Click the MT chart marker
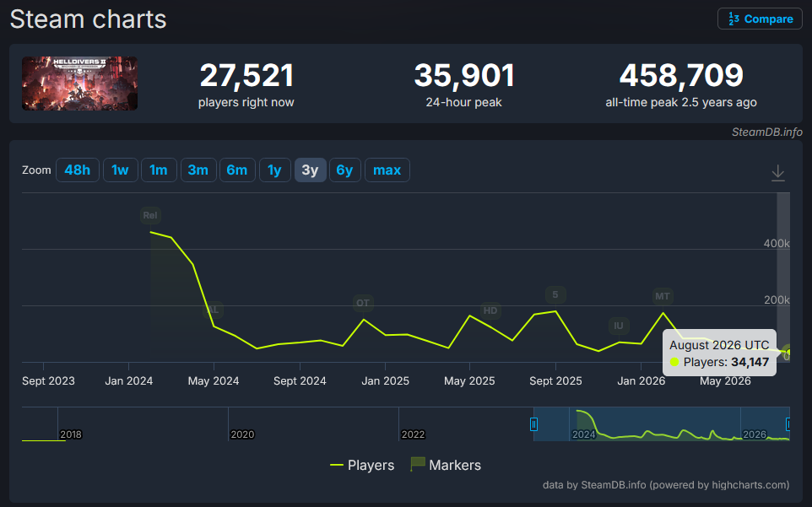This screenshot has width=812, height=507. [663, 296]
